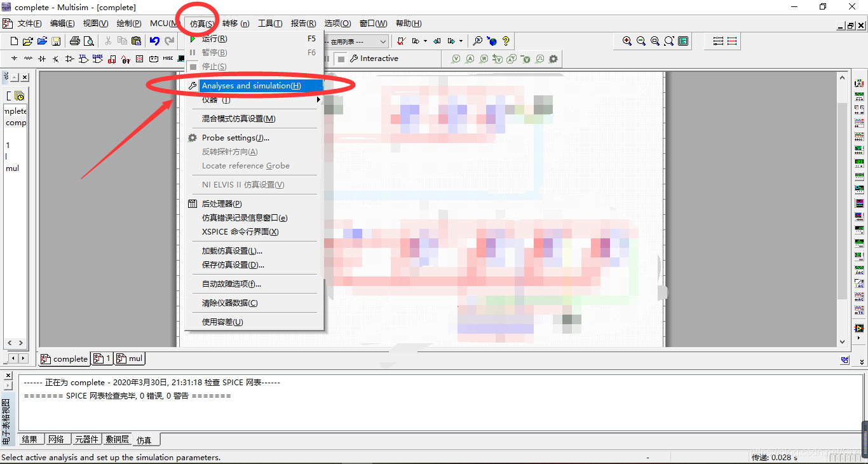Screen dimensions: 868x464
Task: Select the voltage probe (V) icon
Action: pyautogui.click(x=456, y=59)
